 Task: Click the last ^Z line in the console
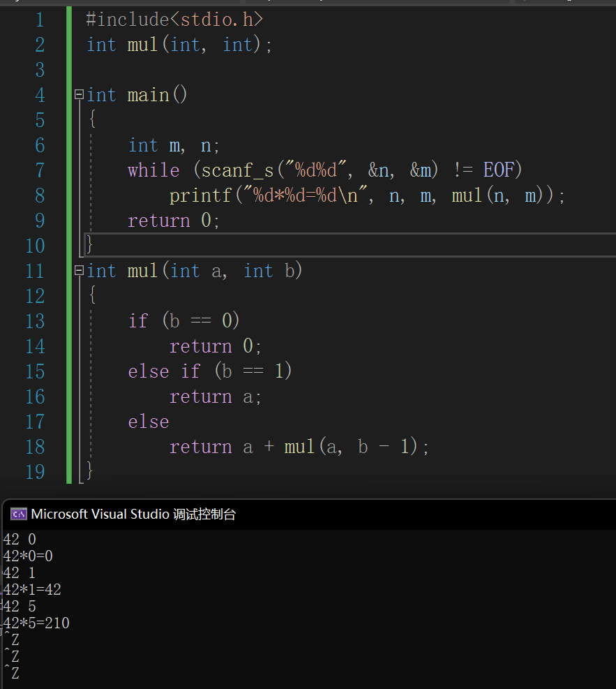tap(11, 673)
